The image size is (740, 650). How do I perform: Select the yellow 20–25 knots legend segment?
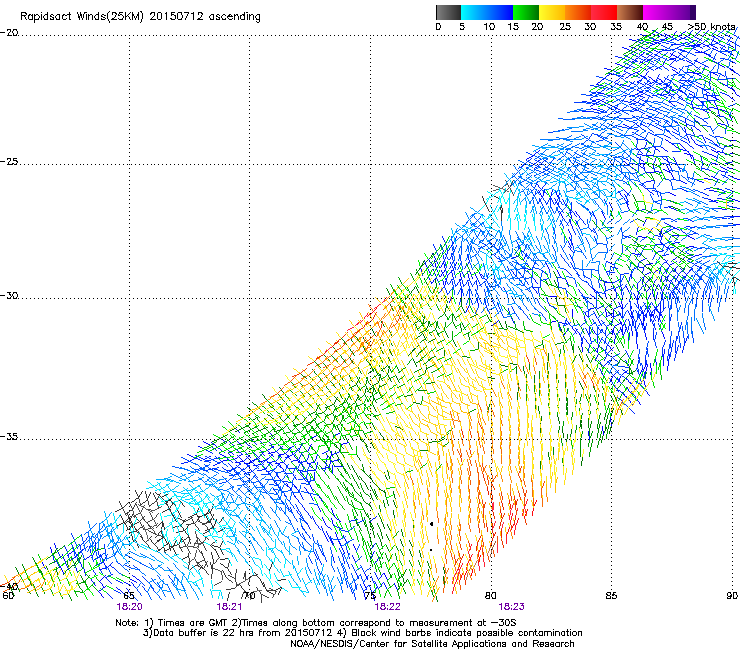tap(552, 12)
